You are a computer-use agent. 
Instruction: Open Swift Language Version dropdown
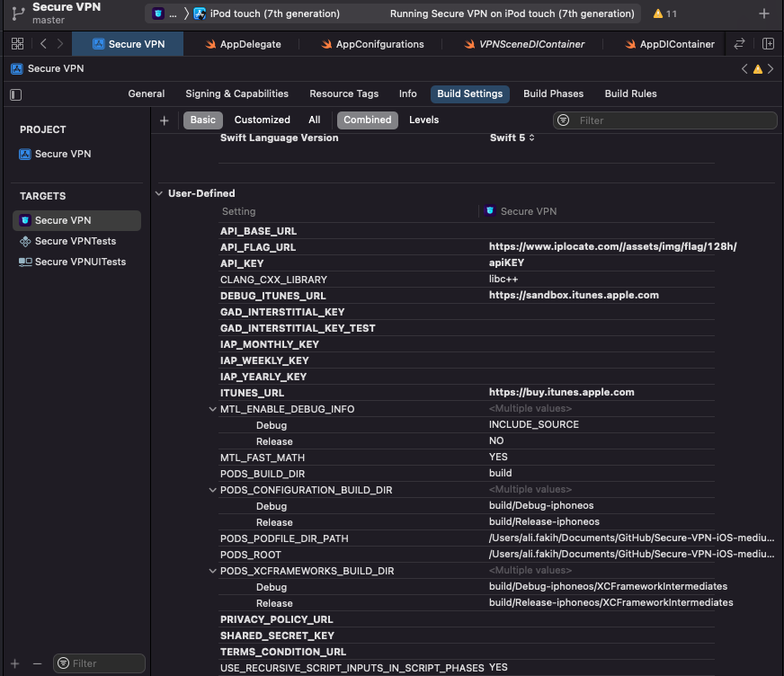coord(512,138)
